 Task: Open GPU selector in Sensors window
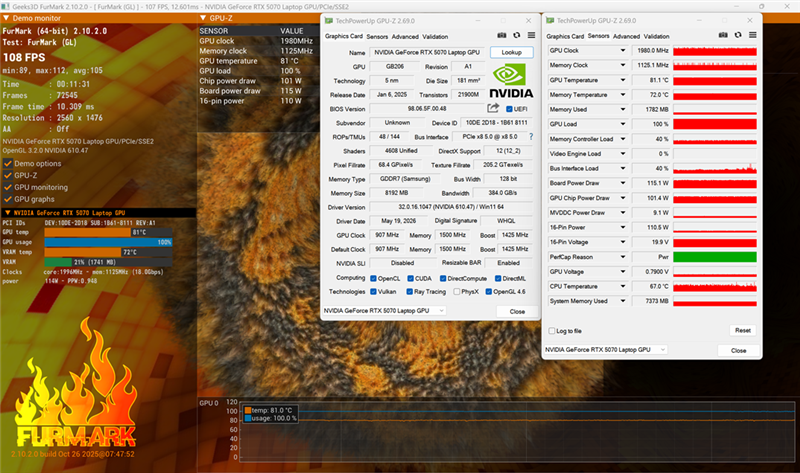point(606,350)
